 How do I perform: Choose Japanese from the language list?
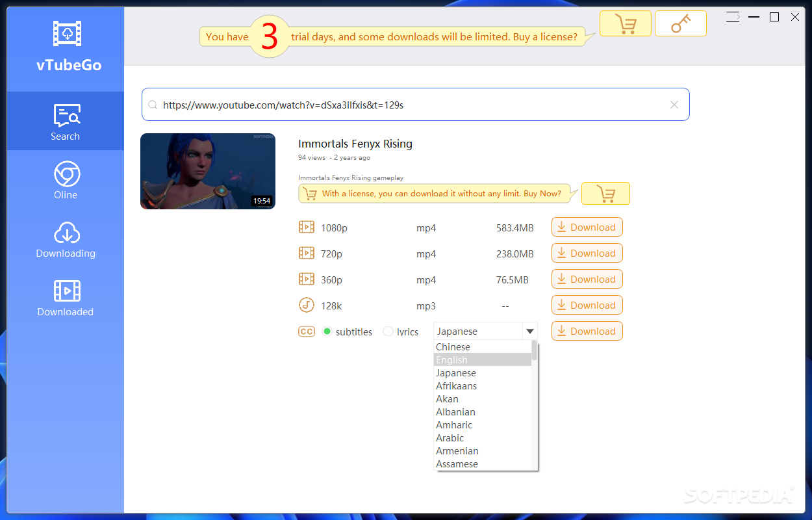click(483, 373)
